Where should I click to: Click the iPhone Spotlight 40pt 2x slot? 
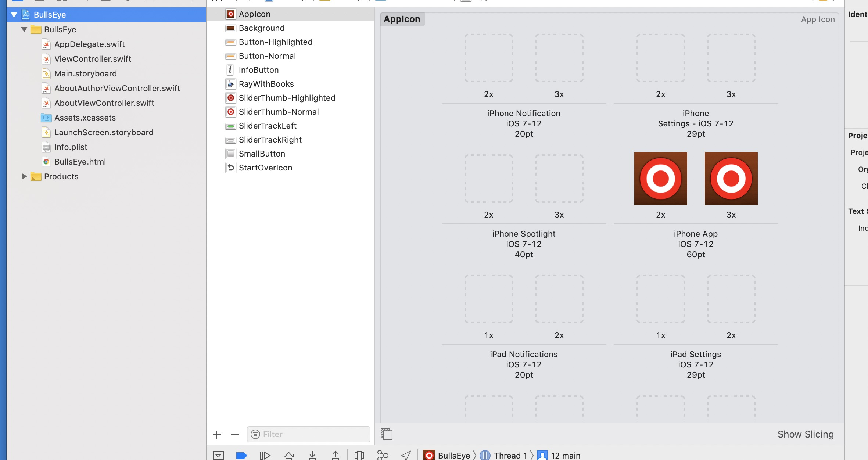tap(489, 179)
